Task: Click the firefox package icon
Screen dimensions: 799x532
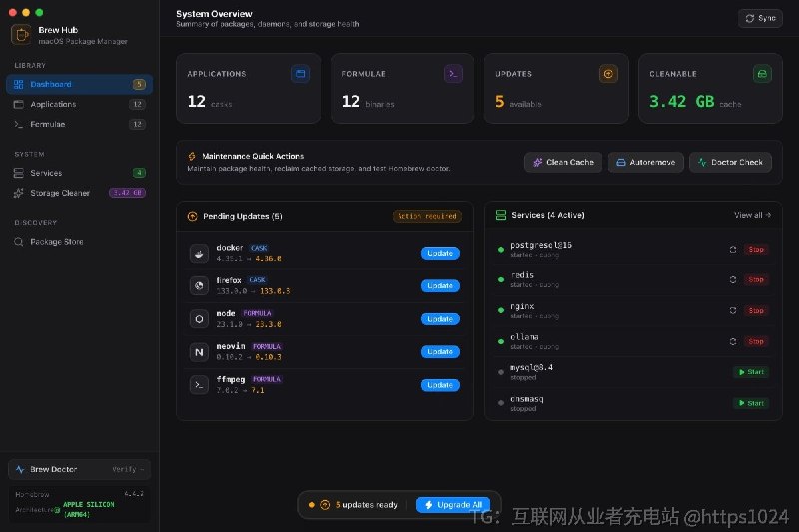Action: pos(199,286)
